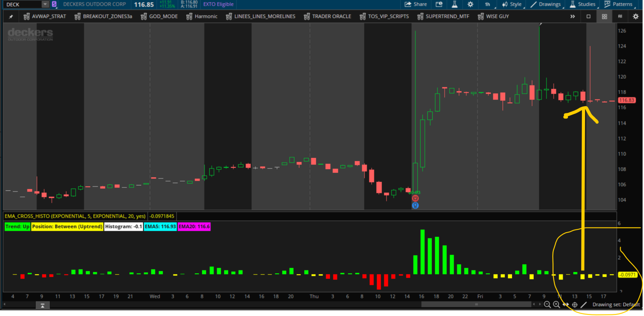Click the zoom out magnifier icon
Screen dimensions: 644x316
547,304
